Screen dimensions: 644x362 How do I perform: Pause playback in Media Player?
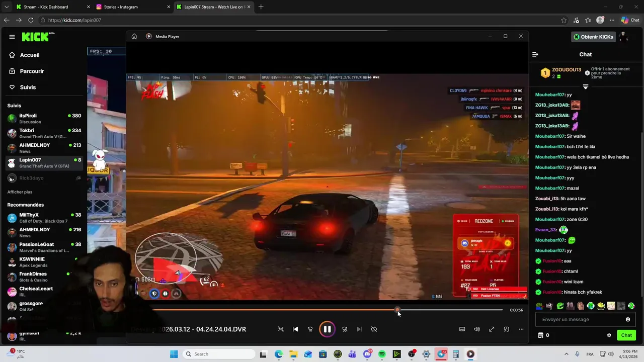(327, 329)
